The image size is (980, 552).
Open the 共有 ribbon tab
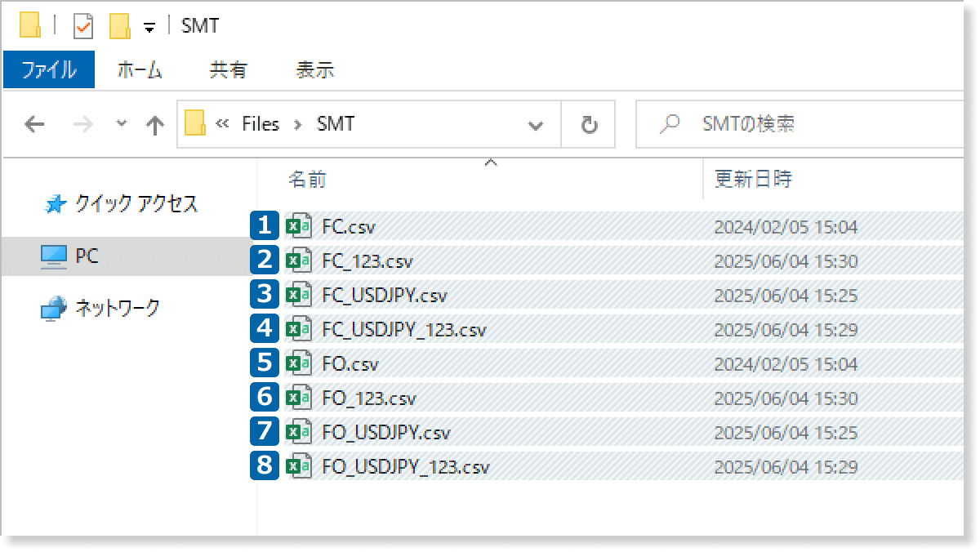tap(229, 70)
